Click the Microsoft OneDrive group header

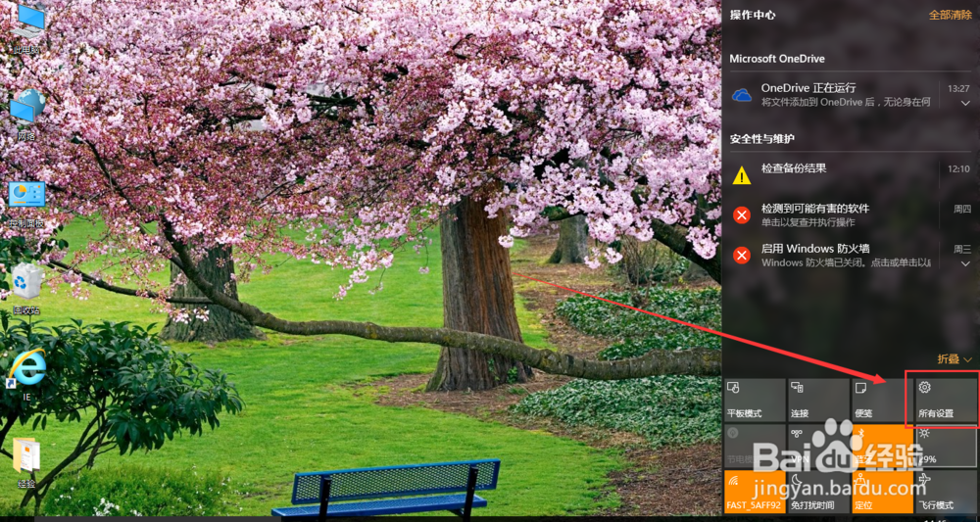pos(777,59)
